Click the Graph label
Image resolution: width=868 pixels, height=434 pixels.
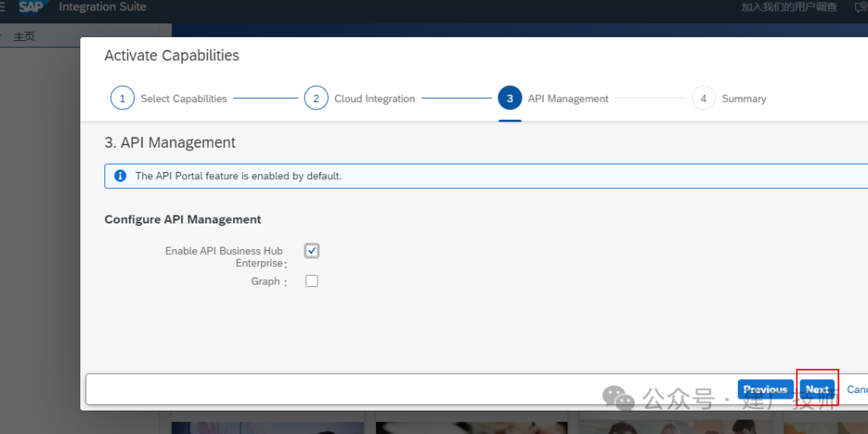click(x=266, y=281)
